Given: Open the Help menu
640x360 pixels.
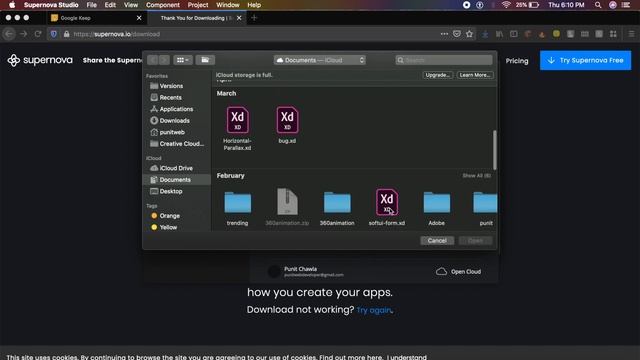Looking at the screenshot, I should 254,5.
